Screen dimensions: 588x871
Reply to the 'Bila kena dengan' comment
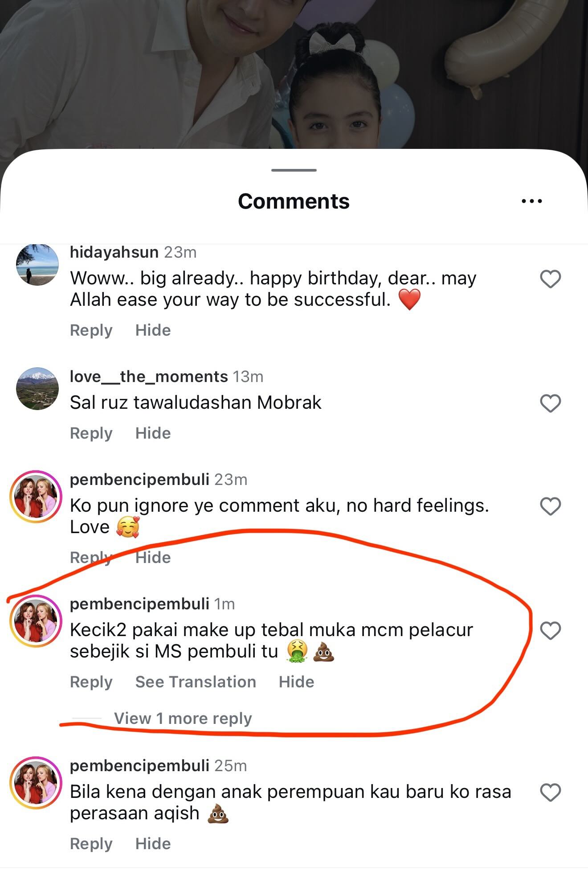tap(91, 844)
